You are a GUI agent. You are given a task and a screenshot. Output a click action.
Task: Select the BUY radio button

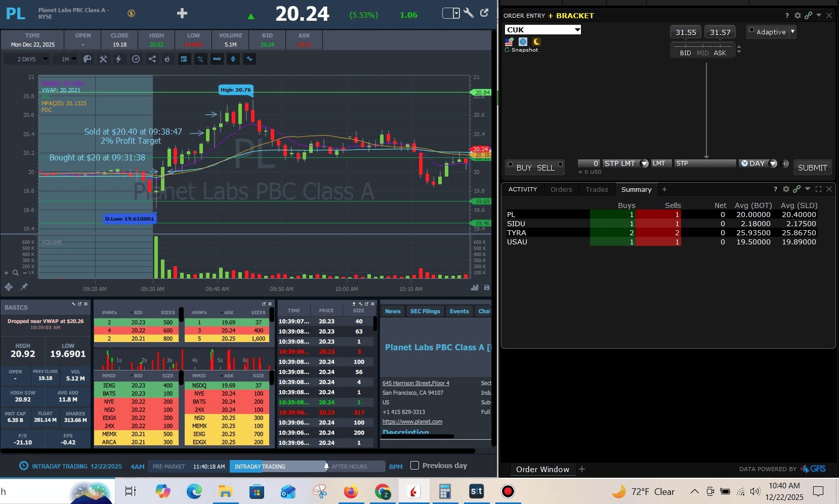point(511,165)
